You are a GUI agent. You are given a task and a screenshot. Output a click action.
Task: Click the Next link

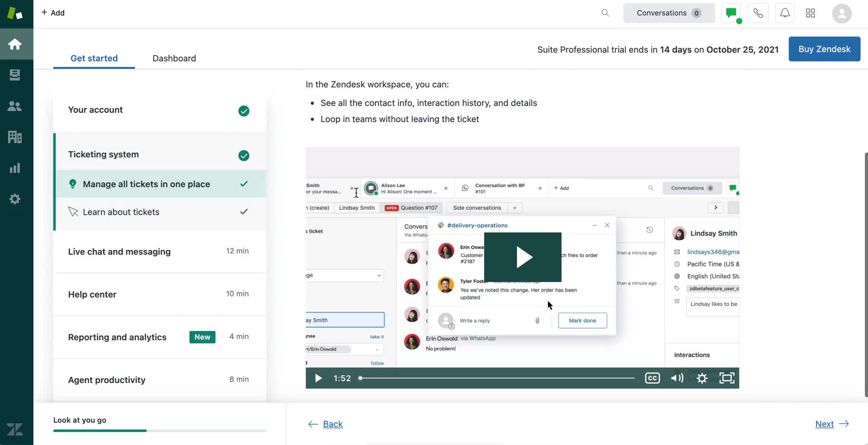[824, 424]
